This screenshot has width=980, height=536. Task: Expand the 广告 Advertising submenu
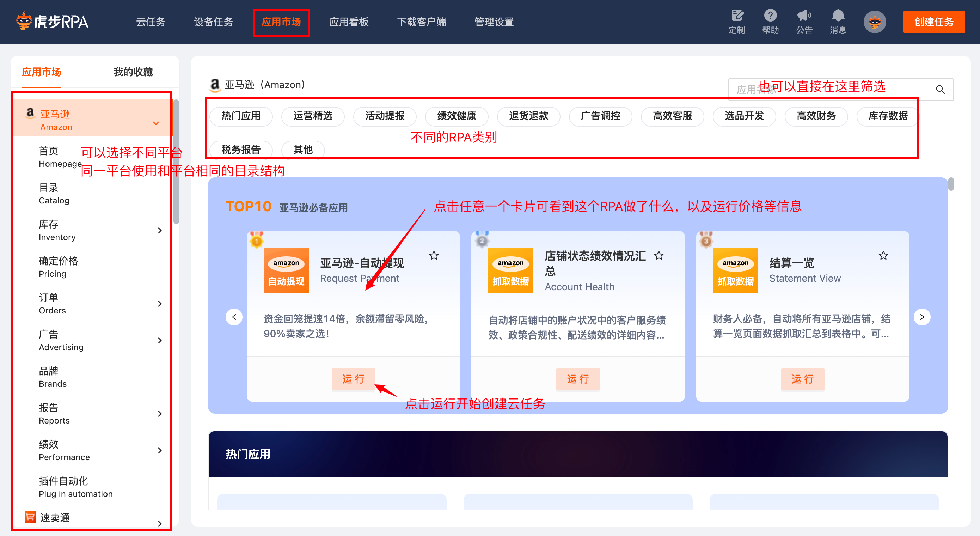coord(160,340)
